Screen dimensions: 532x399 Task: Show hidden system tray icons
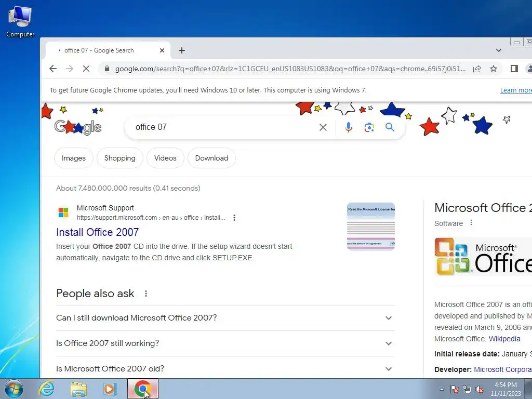pyautogui.click(x=442, y=389)
